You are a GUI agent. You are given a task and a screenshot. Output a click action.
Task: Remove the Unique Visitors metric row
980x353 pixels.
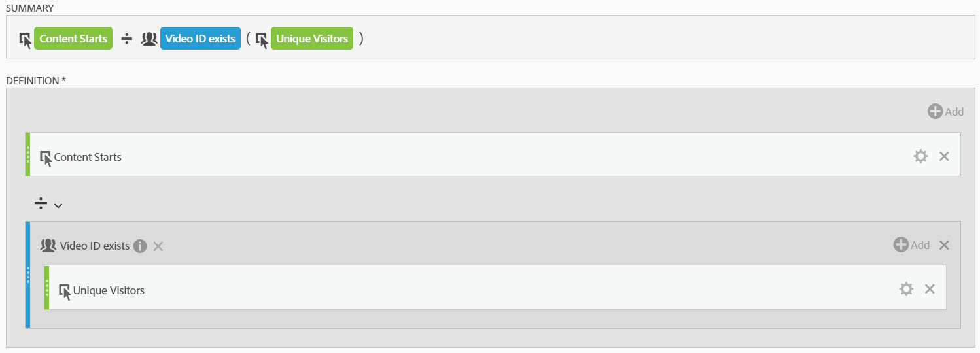pyautogui.click(x=930, y=289)
